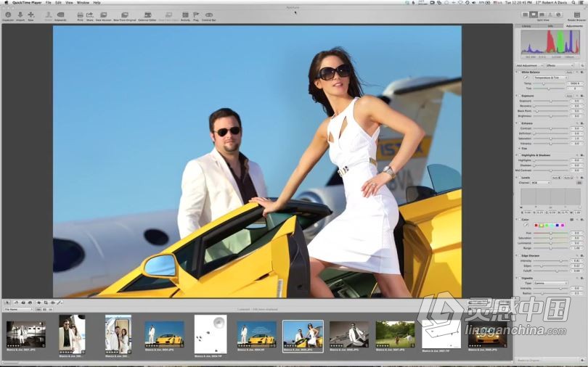Open the Vignette Type dropdown
Screen dimensions: 588x367
pyautogui.click(x=550, y=283)
